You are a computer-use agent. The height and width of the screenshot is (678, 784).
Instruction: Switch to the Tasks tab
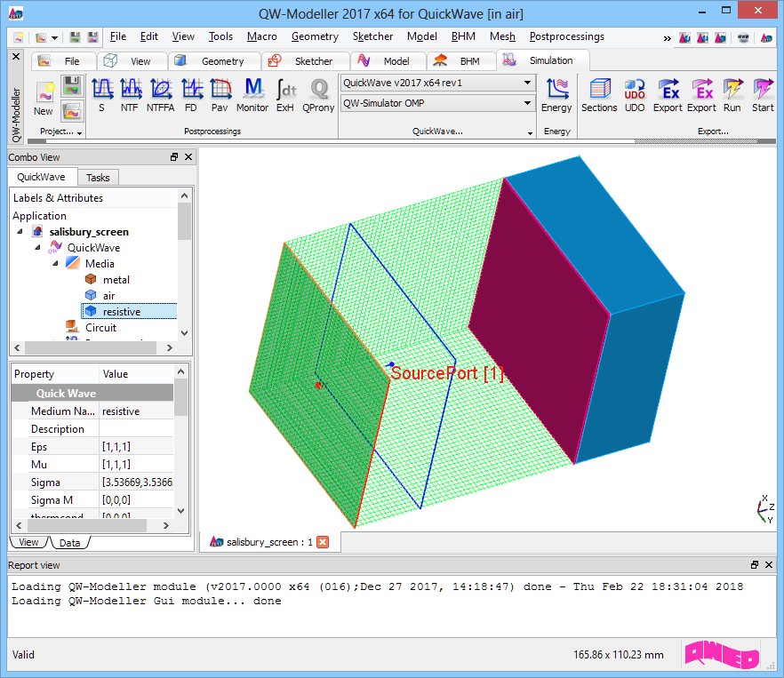coord(98,178)
